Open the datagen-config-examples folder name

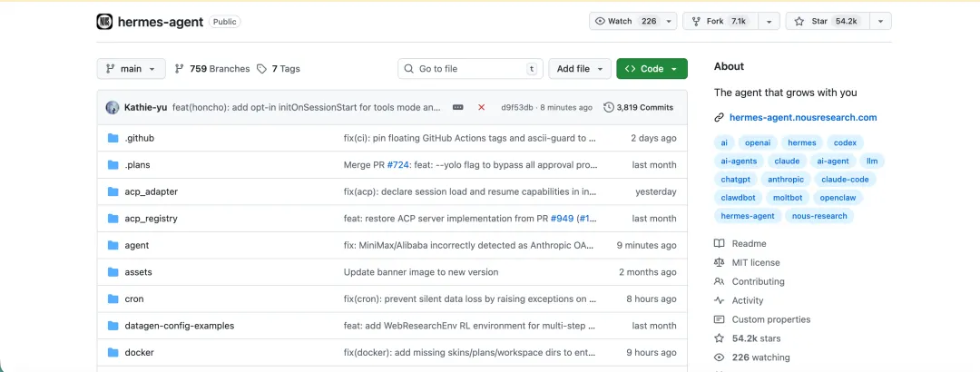tap(180, 326)
